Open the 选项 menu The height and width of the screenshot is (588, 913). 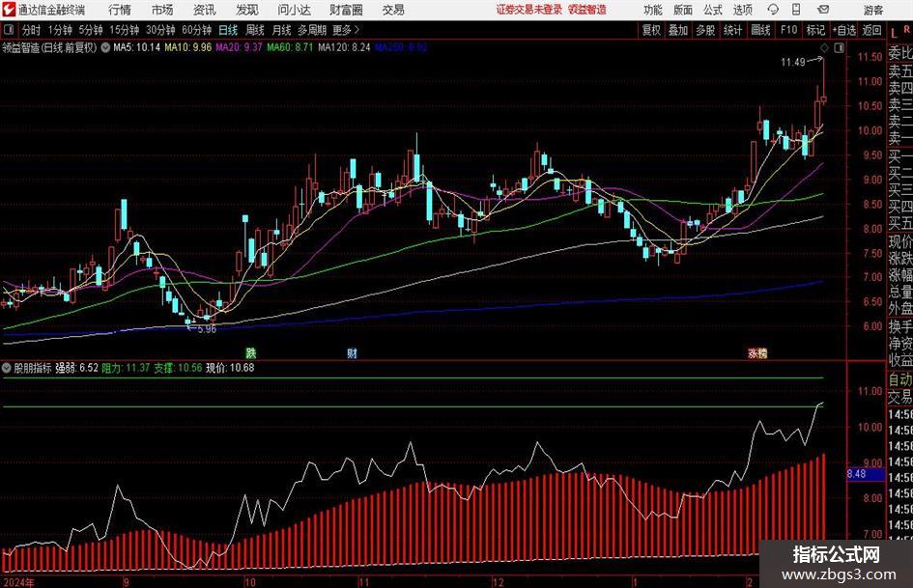(x=742, y=10)
